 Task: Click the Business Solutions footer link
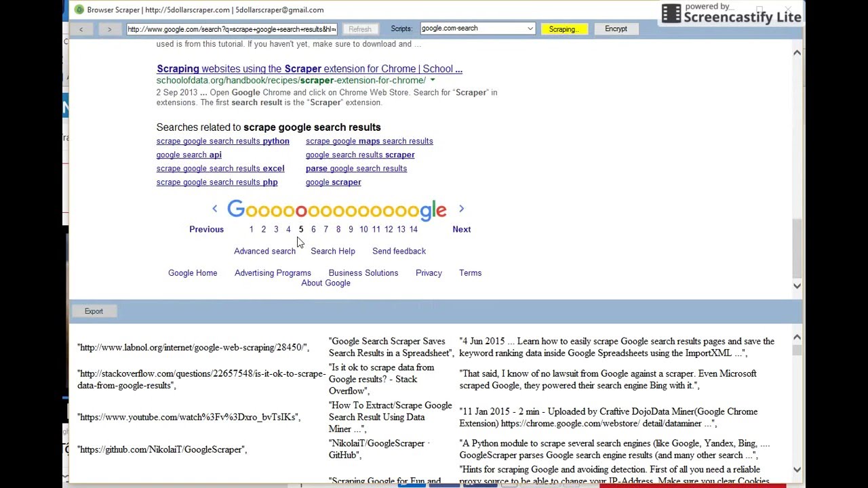(x=363, y=272)
